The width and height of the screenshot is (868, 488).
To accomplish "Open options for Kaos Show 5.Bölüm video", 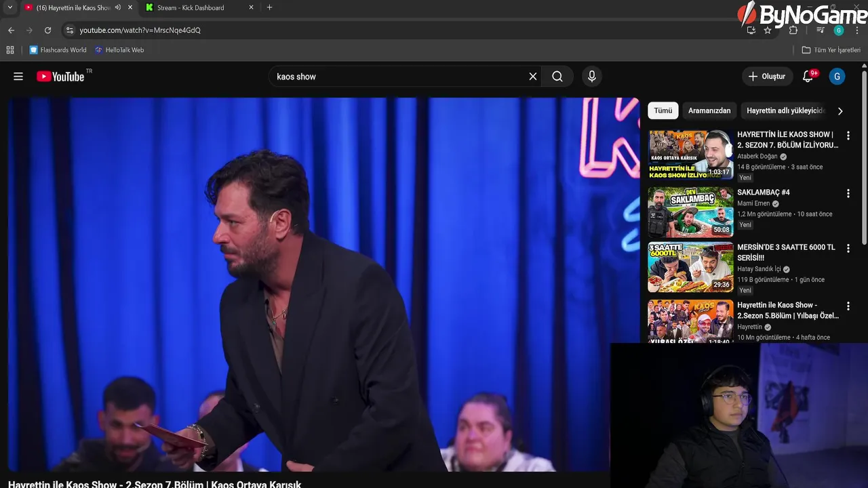I will (x=848, y=306).
